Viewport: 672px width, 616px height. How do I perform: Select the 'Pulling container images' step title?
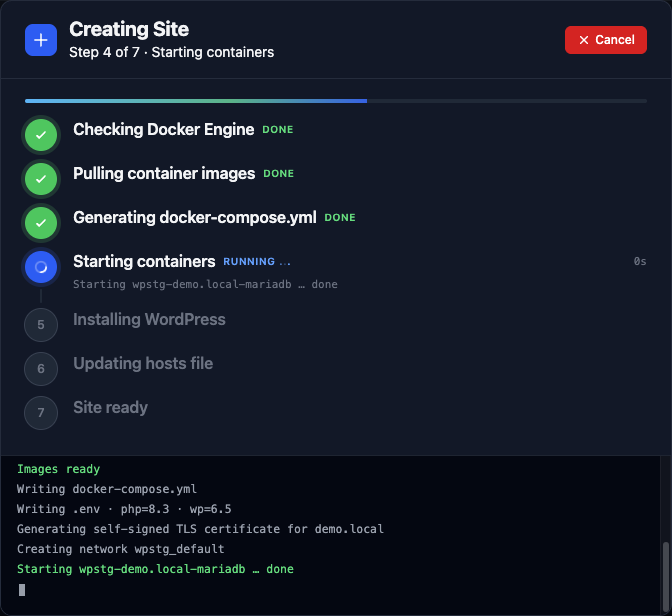coord(164,174)
